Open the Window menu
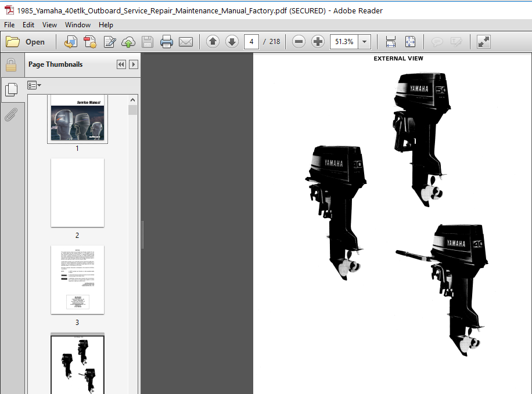This screenshot has height=394, width=532. (x=78, y=25)
